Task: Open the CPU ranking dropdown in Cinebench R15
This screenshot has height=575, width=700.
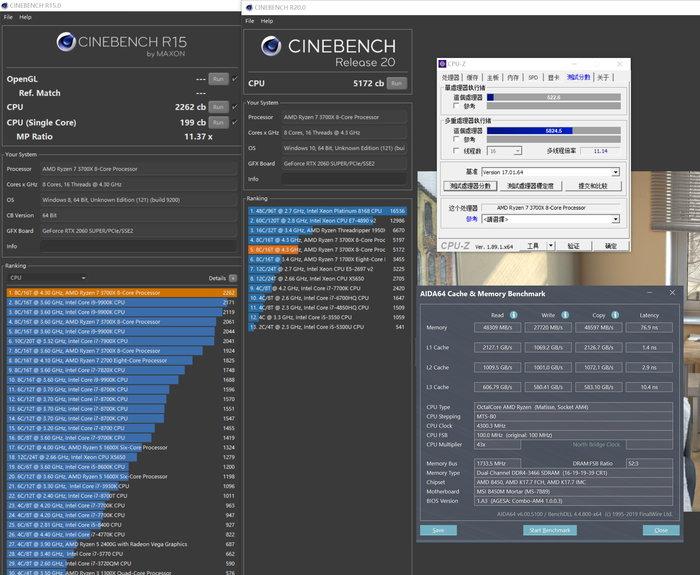Action: [x=47, y=278]
